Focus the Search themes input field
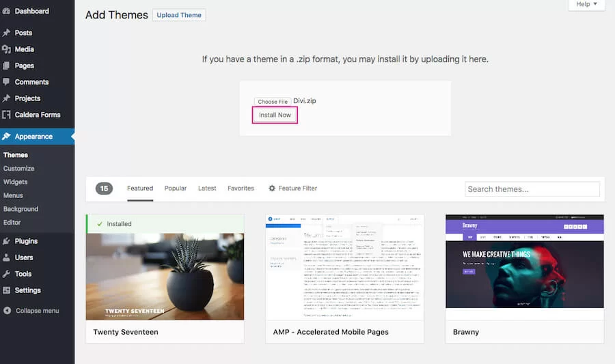Viewport: 615px width, 364px height. coord(532,189)
